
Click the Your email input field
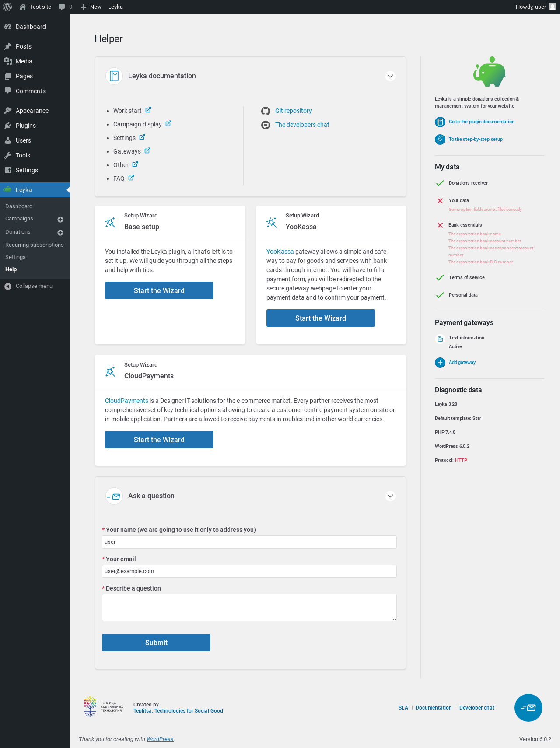[x=249, y=571]
